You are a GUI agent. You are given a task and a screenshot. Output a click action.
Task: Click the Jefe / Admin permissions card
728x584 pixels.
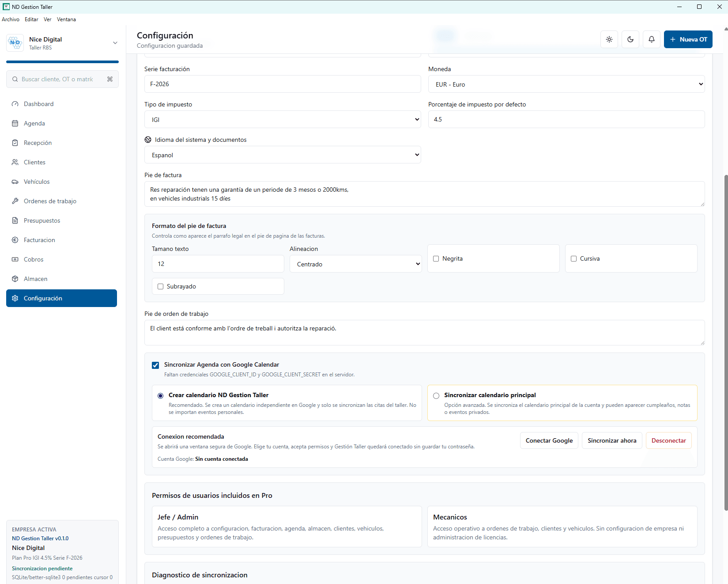pyautogui.click(x=287, y=527)
